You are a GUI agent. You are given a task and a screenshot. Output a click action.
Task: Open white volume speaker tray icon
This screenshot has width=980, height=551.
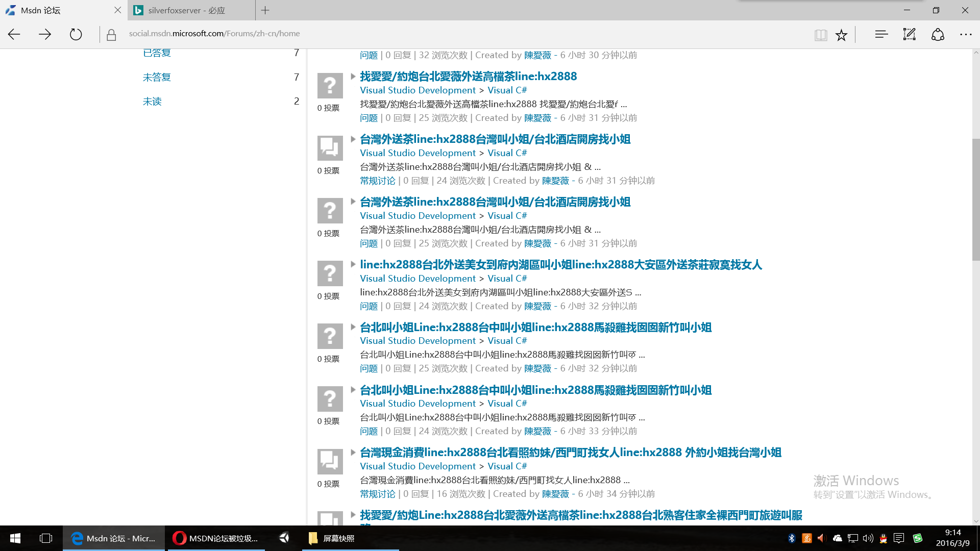(x=868, y=538)
